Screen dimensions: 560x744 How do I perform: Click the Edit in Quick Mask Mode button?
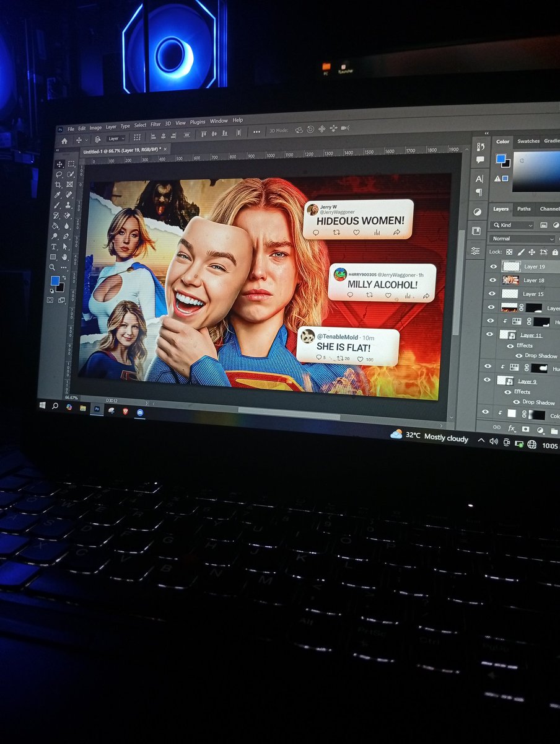click(50, 300)
